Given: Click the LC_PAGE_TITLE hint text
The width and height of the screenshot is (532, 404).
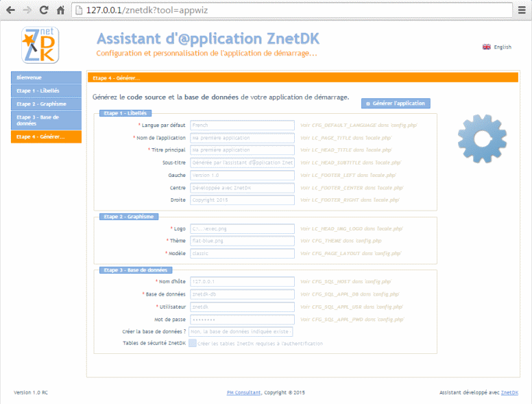Looking at the screenshot, I should (346, 138).
